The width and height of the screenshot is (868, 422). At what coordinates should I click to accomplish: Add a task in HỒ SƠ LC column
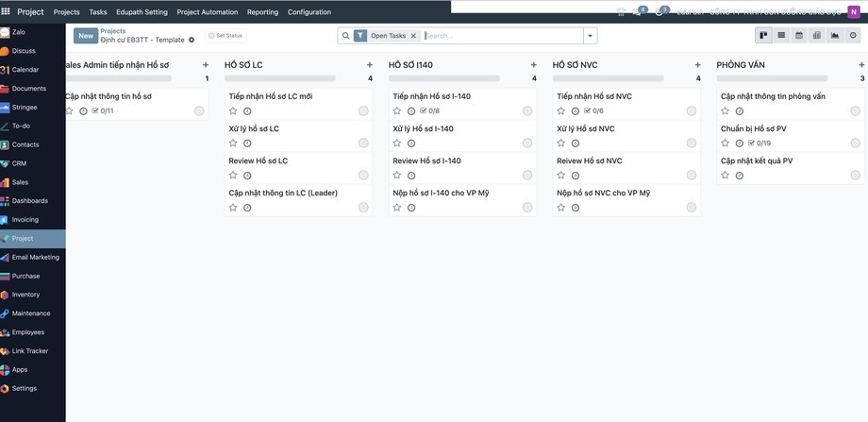370,65
